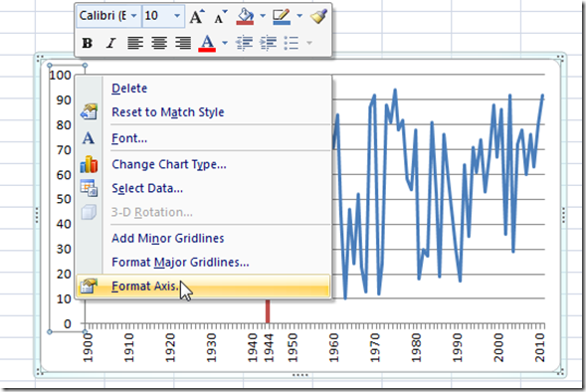Toggle Bold formatting
Image resolution: width=586 pixels, height=392 pixels.
pyautogui.click(x=88, y=43)
